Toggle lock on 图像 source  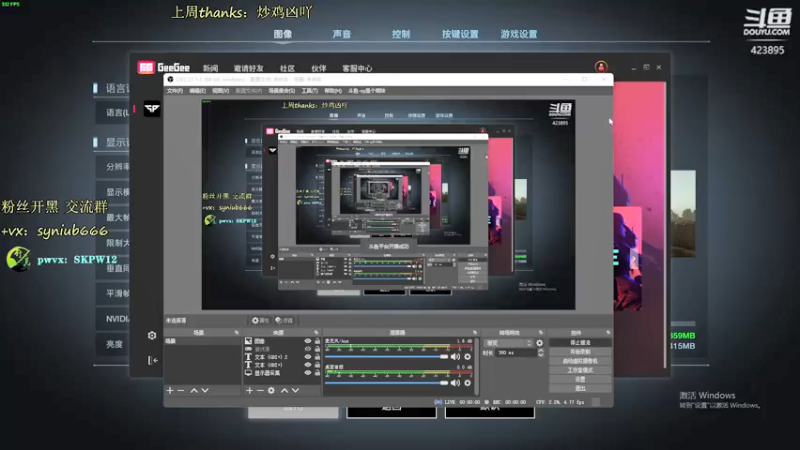[317, 341]
